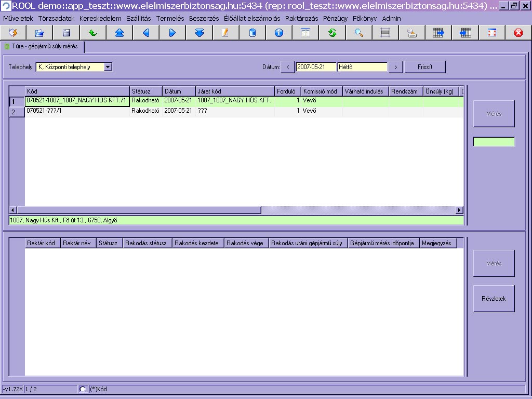This screenshot has height=399, width=532.
Task: Click the database cylinder toolbar icon
Action: [x=252, y=33]
